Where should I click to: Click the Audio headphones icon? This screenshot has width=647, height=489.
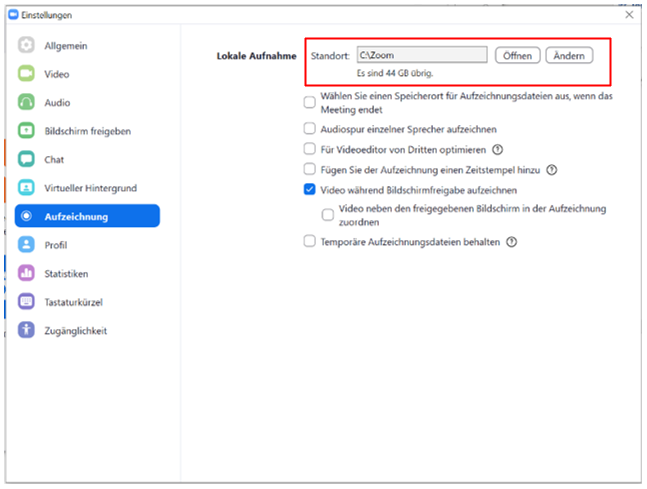26,102
